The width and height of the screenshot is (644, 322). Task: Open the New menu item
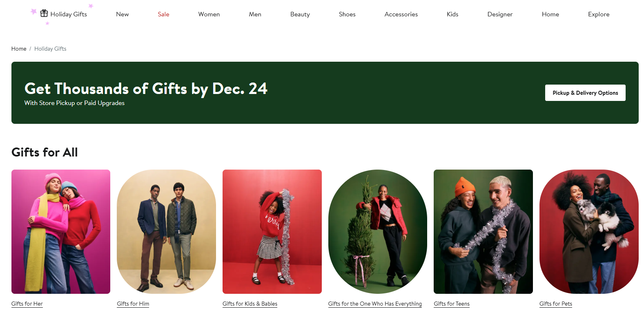[122, 14]
